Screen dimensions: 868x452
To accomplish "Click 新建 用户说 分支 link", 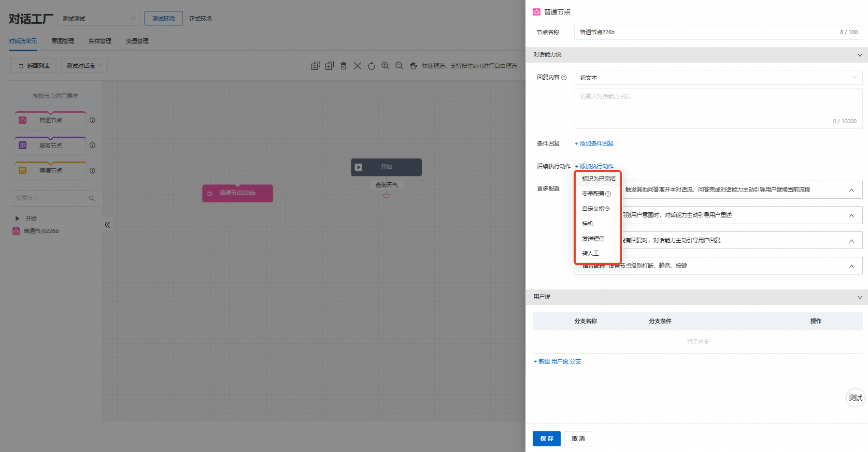I will pyautogui.click(x=558, y=361).
